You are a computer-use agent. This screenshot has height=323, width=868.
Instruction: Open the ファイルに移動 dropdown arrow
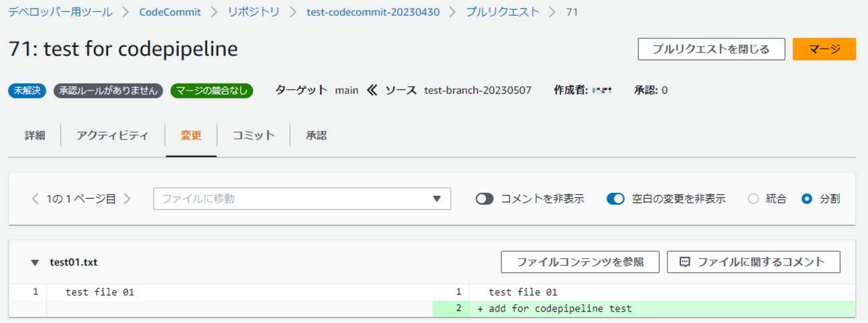437,199
